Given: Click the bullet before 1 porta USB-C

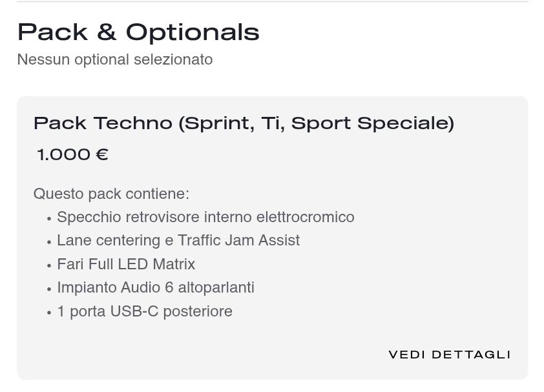Looking at the screenshot, I should [x=49, y=313].
